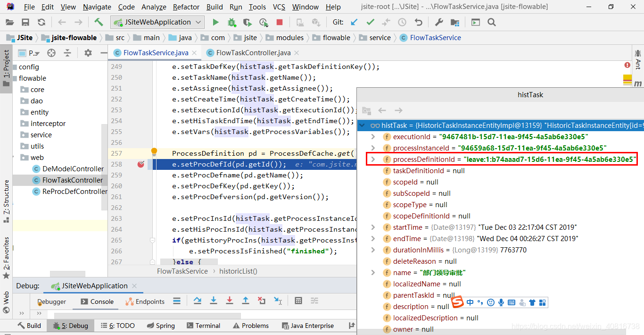Select the Console tab
Viewport: 644px width, 335px height.
pos(97,301)
